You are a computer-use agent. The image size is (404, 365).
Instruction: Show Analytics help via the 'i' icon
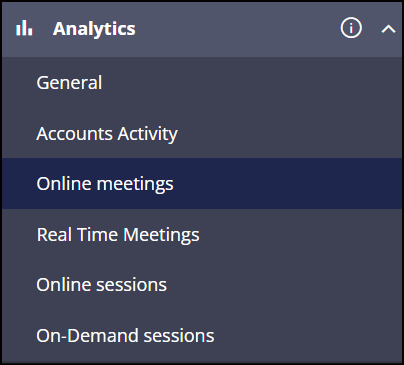(351, 28)
